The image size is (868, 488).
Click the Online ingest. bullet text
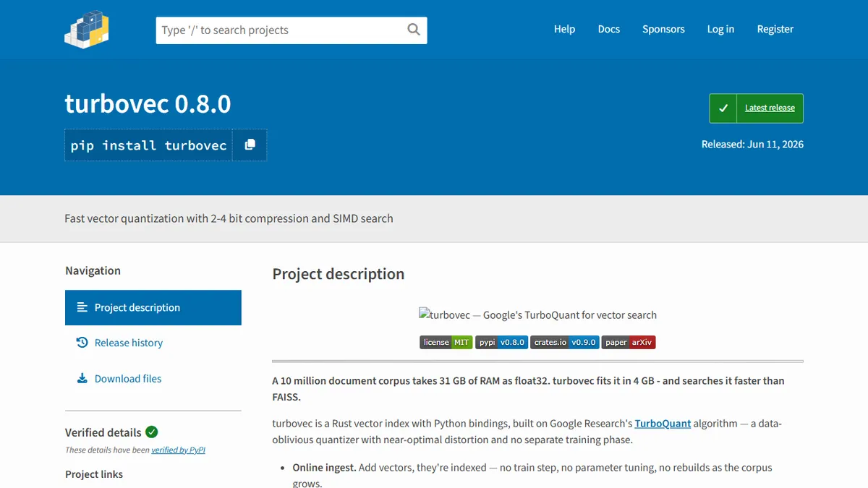(x=324, y=467)
